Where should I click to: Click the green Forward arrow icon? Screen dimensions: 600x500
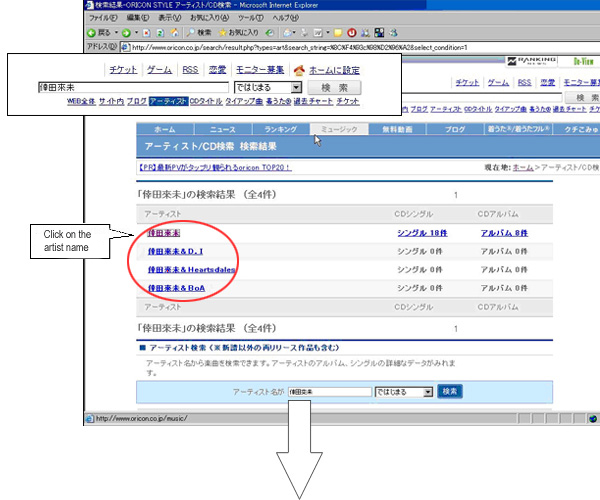[x=126, y=33]
